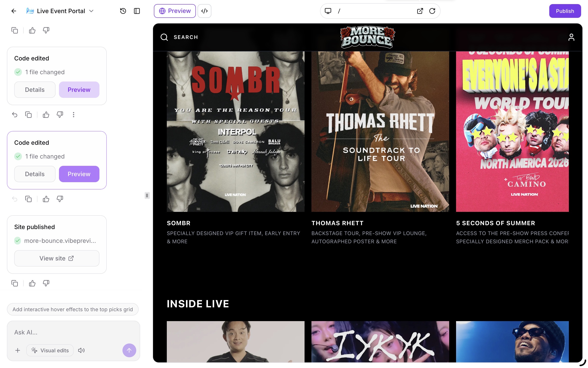Viewport: 588px width, 368px height.
Task: Toggle the sidebar panel layout icon
Action: [137, 11]
